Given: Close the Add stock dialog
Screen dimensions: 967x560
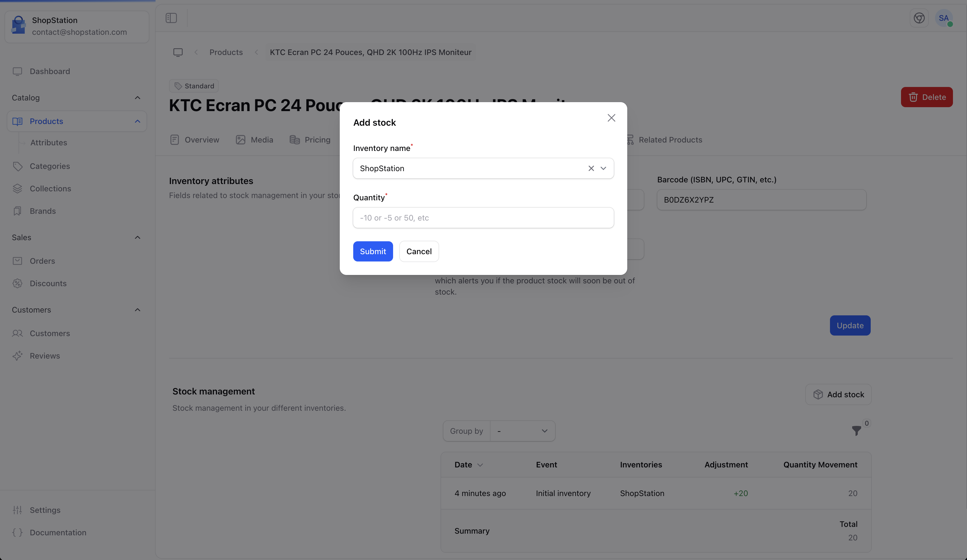Looking at the screenshot, I should 611,118.
